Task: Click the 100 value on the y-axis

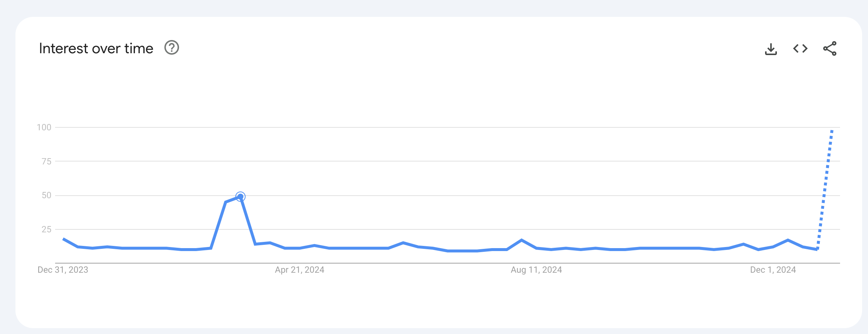Action: click(x=44, y=127)
